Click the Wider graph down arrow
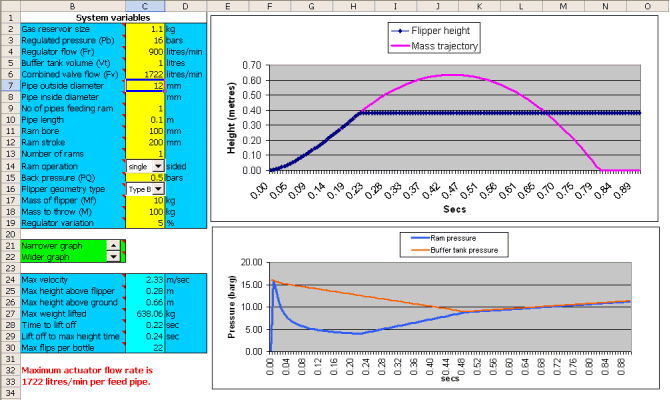Image resolution: width=670 pixels, height=400 pixels. pos(112,257)
